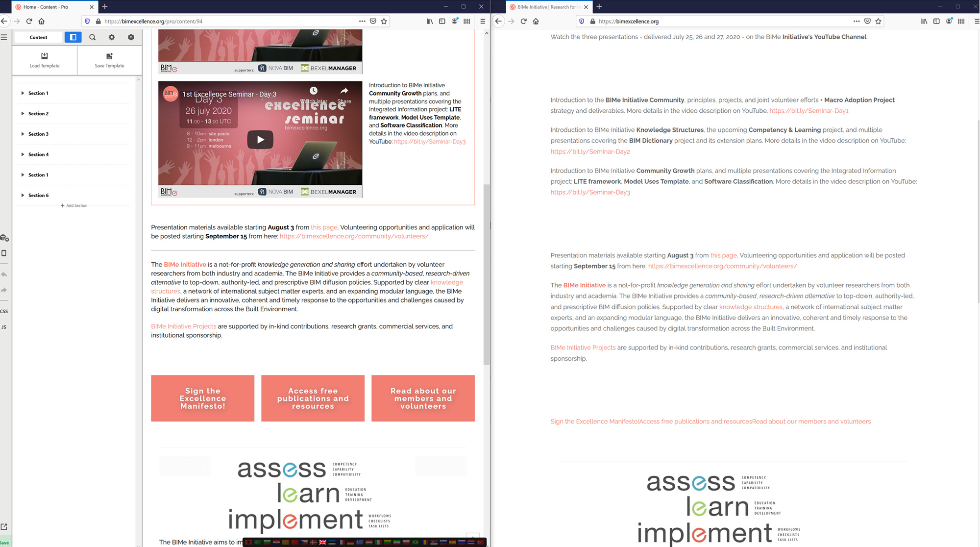Open the editor search magnifier icon
The height and width of the screenshot is (547, 980).
point(92,37)
